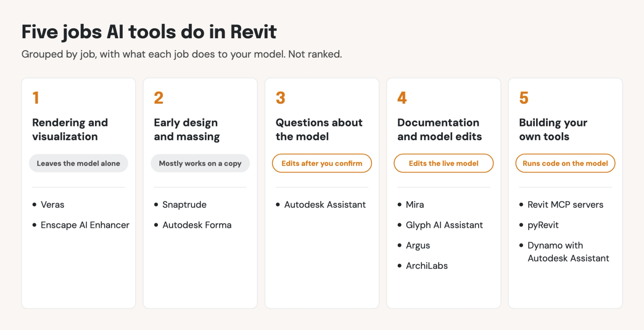Screen dimensions: 644x330
Task: Click the 'ArchiLabs' list item
Action: 427,266
